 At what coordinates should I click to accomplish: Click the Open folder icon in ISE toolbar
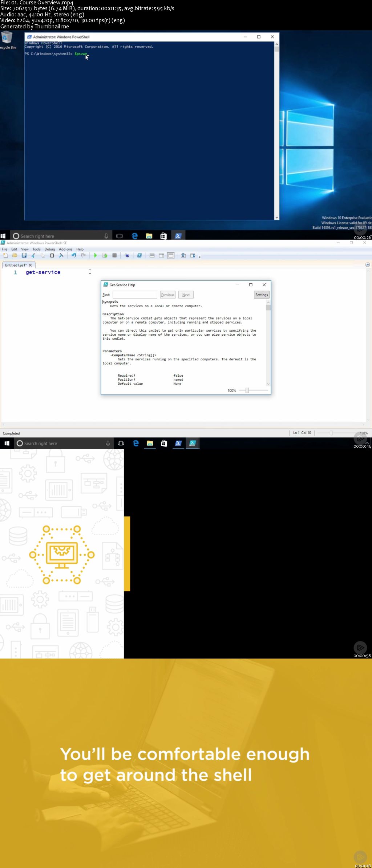click(x=15, y=256)
